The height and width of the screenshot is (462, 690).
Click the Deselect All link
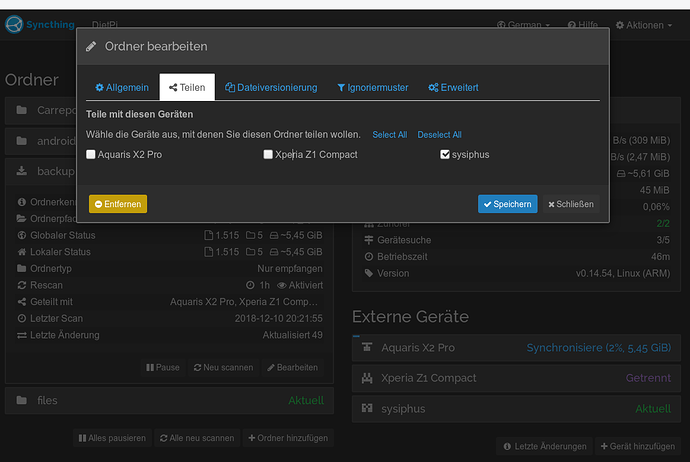(439, 135)
